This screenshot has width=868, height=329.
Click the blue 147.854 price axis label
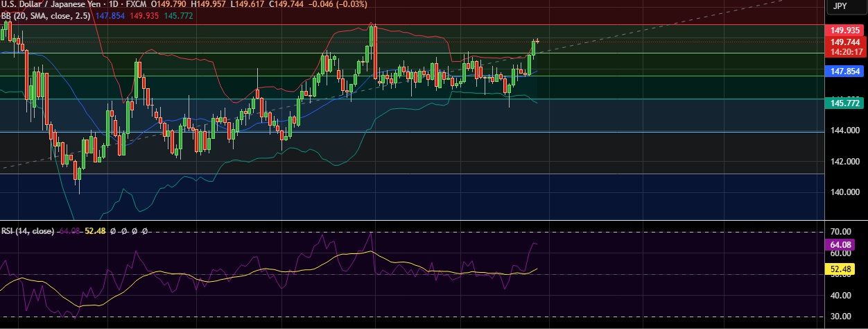click(x=845, y=71)
